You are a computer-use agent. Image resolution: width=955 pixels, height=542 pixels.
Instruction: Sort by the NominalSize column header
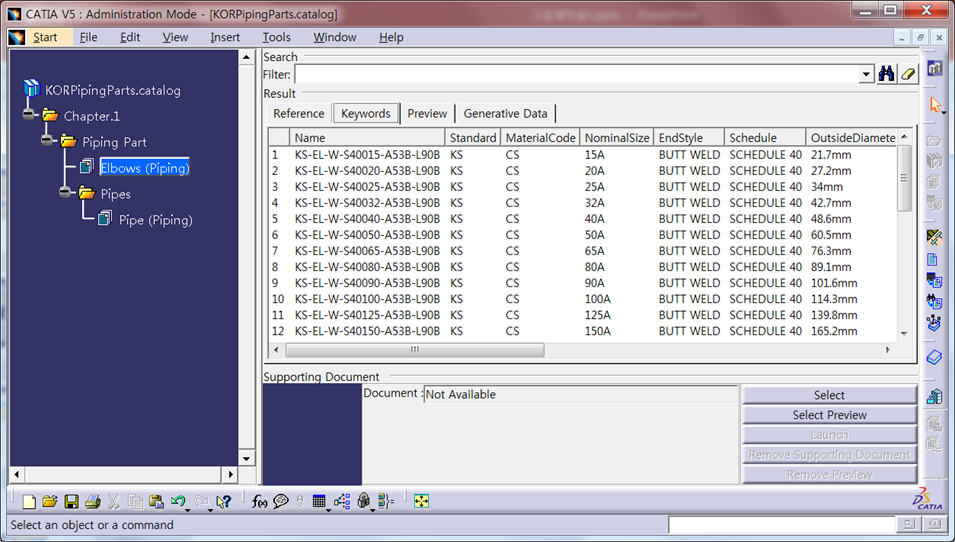[x=616, y=138]
